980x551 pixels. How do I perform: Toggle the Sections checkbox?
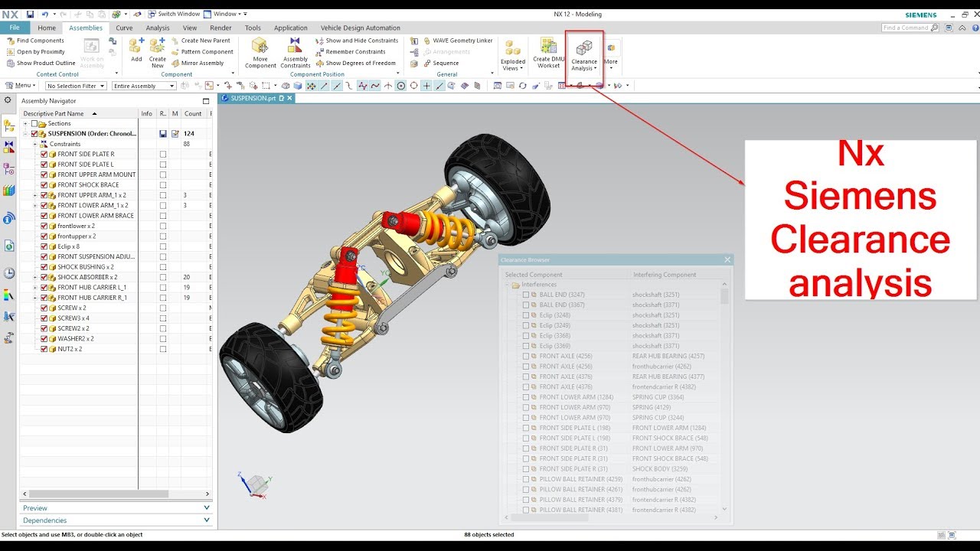(34, 123)
